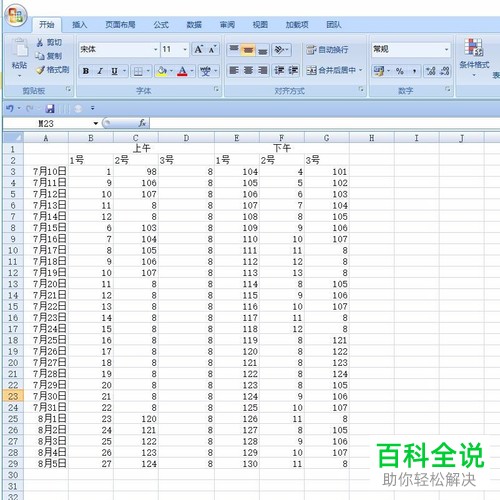Image resolution: width=500 pixels, height=500 pixels.
Task: Open accounting number format icon
Action: point(379,71)
